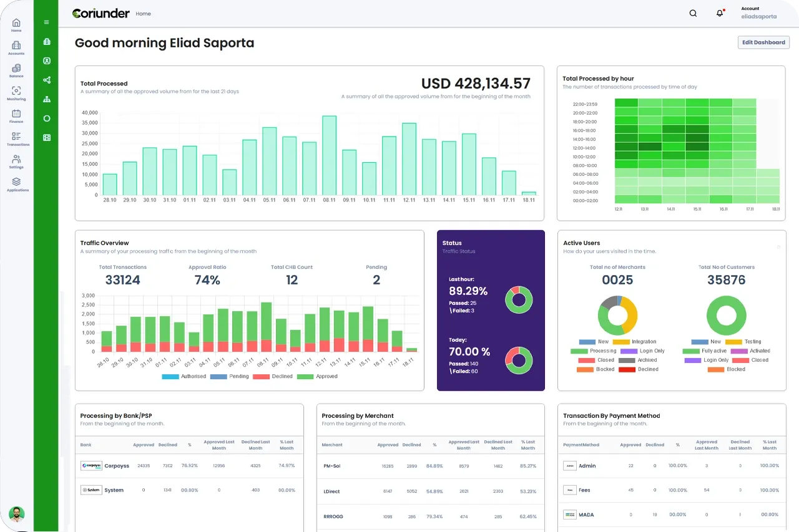Go to Accounts in the left navigation
This screenshot has width=799, height=532.
click(16, 48)
